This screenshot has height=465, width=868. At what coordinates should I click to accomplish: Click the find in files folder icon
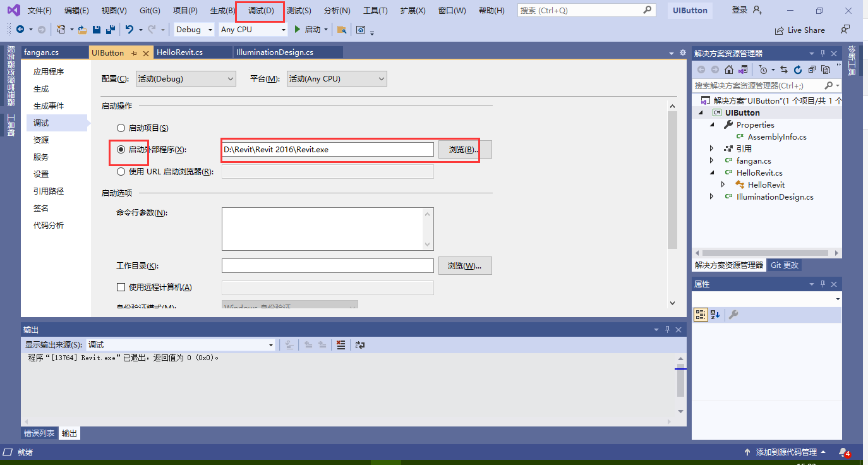pyautogui.click(x=342, y=30)
